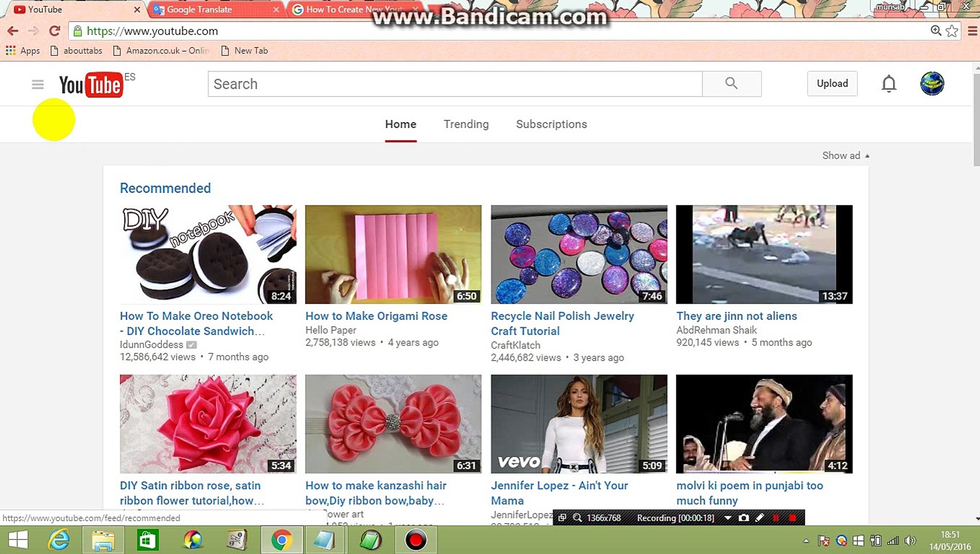The height and width of the screenshot is (554, 980).
Task: Click the Bandicam pencil draw icon
Action: click(x=760, y=518)
